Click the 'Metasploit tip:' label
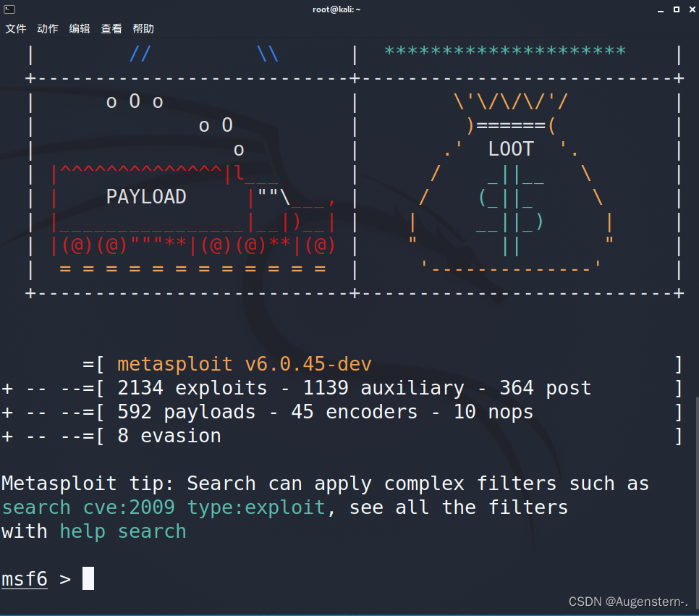This screenshot has width=699, height=616. tap(88, 484)
